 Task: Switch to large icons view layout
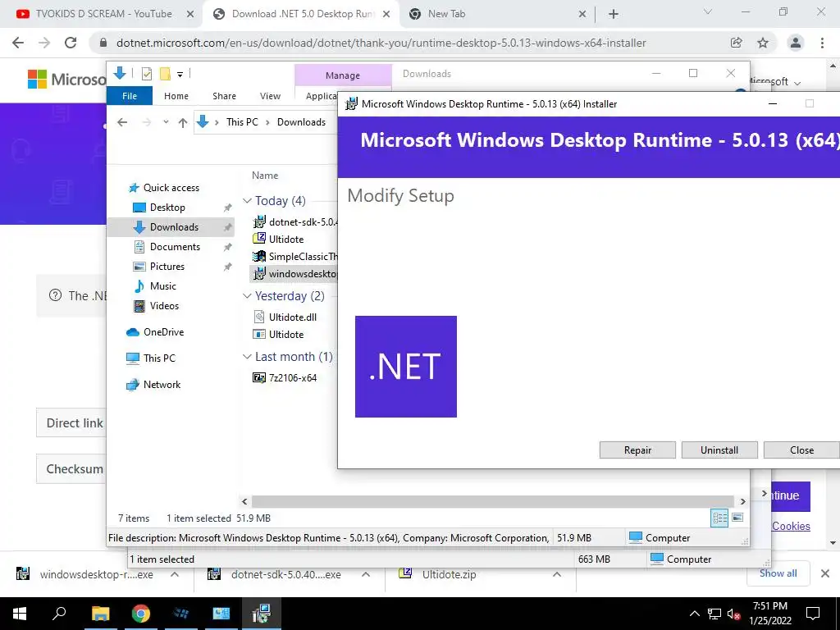tap(737, 518)
